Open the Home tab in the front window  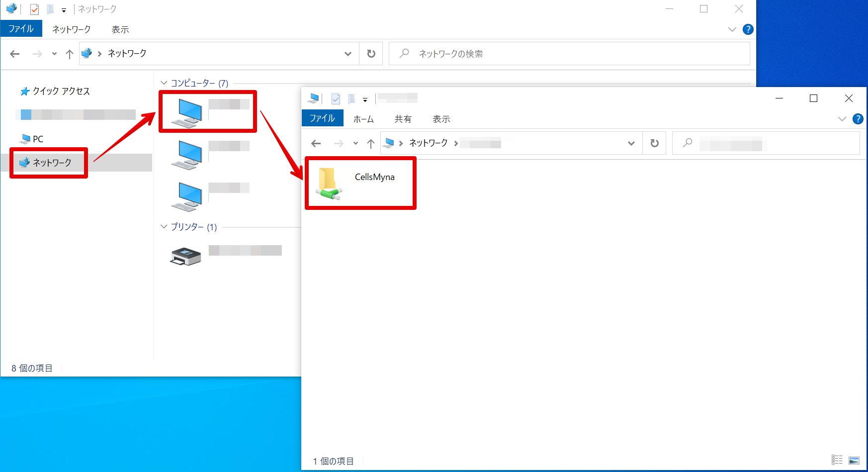pyautogui.click(x=363, y=119)
